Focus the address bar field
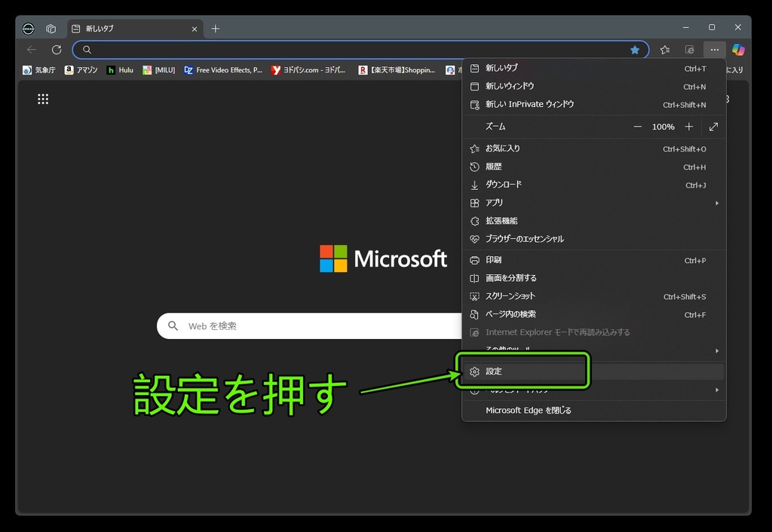Image resolution: width=772 pixels, height=532 pixels. (x=360, y=50)
